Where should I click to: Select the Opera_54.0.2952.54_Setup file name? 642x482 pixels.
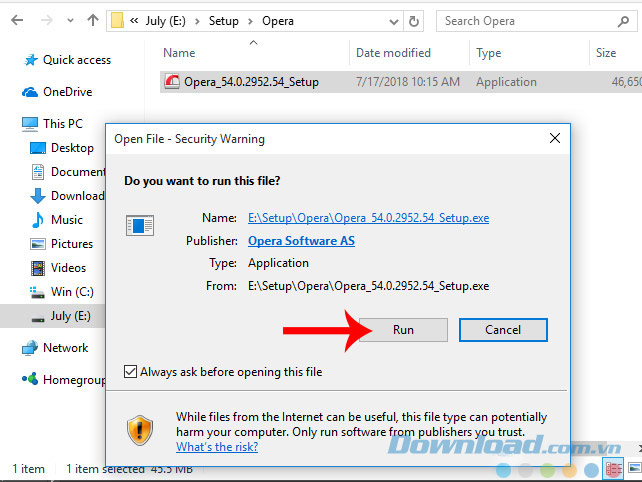point(251,82)
